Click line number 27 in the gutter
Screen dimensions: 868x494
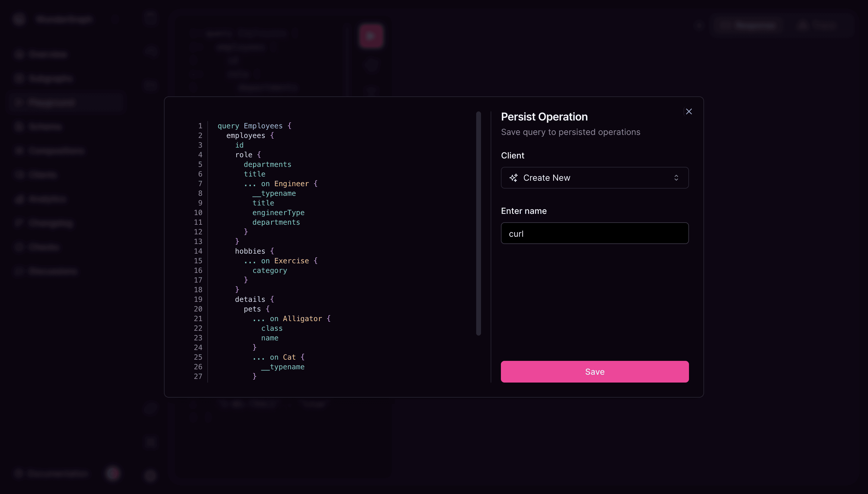pos(199,376)
